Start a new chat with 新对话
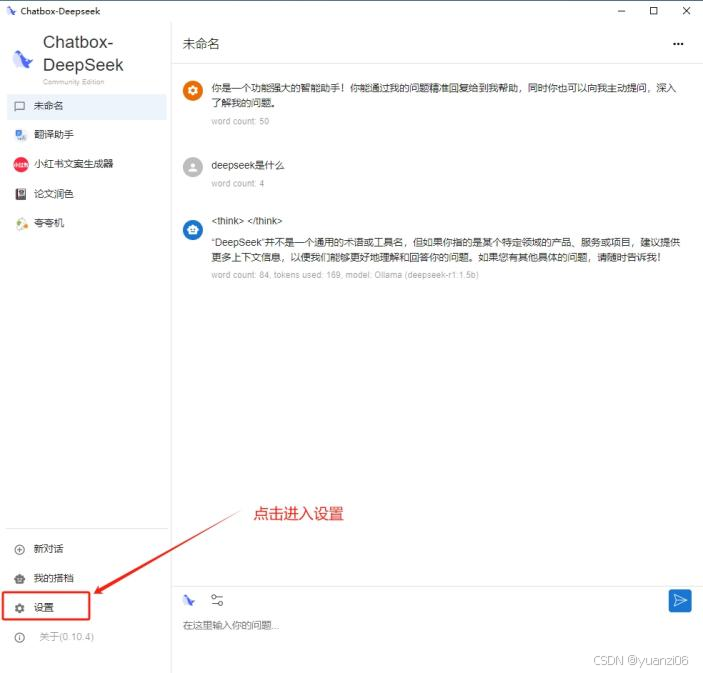Viewport: 703px width, 673px height. click(87, 549)
